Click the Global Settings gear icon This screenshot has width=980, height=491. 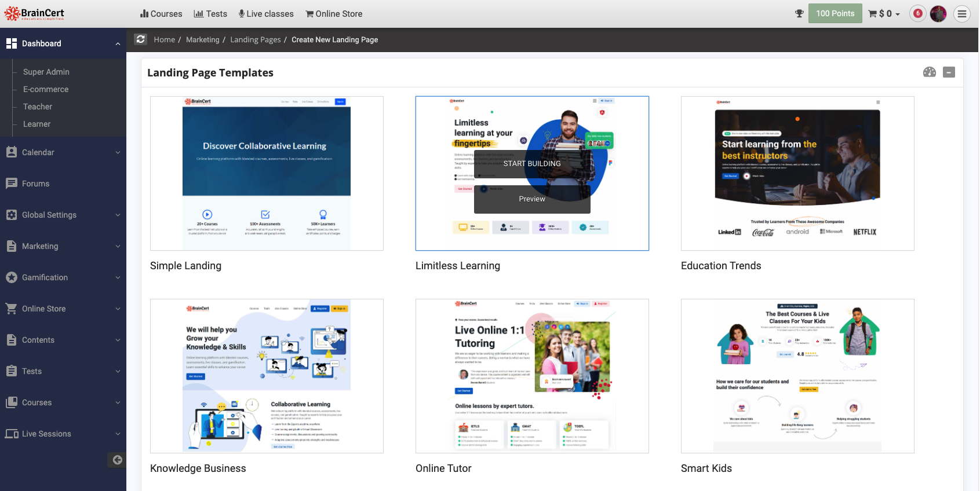[12, 215]
